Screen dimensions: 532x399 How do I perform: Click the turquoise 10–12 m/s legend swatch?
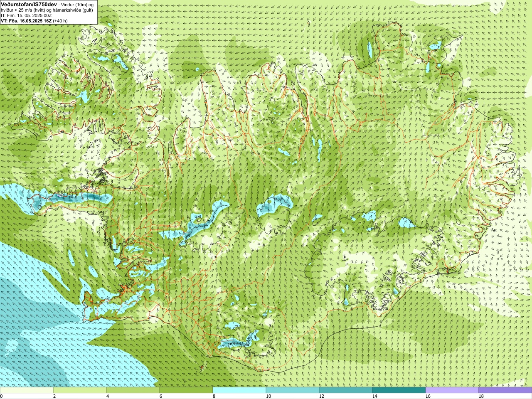point(293,390)
